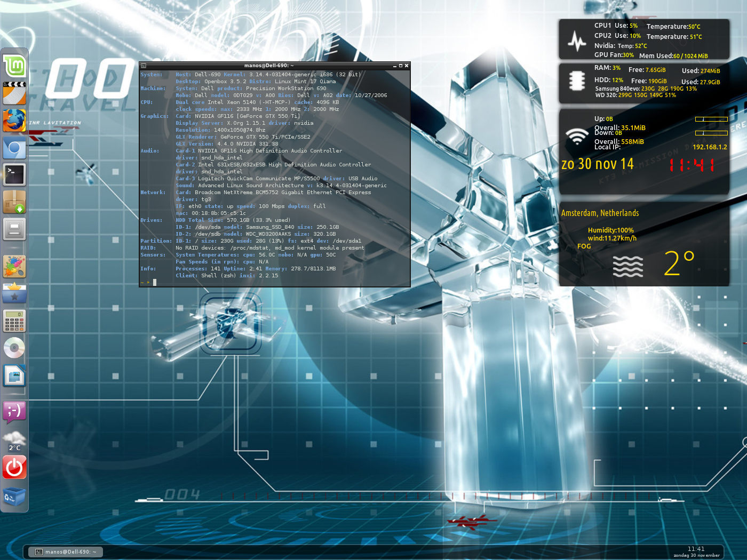Open the Terminal dock icon
This screenshot has width=747, height=560.
(14, 174)
